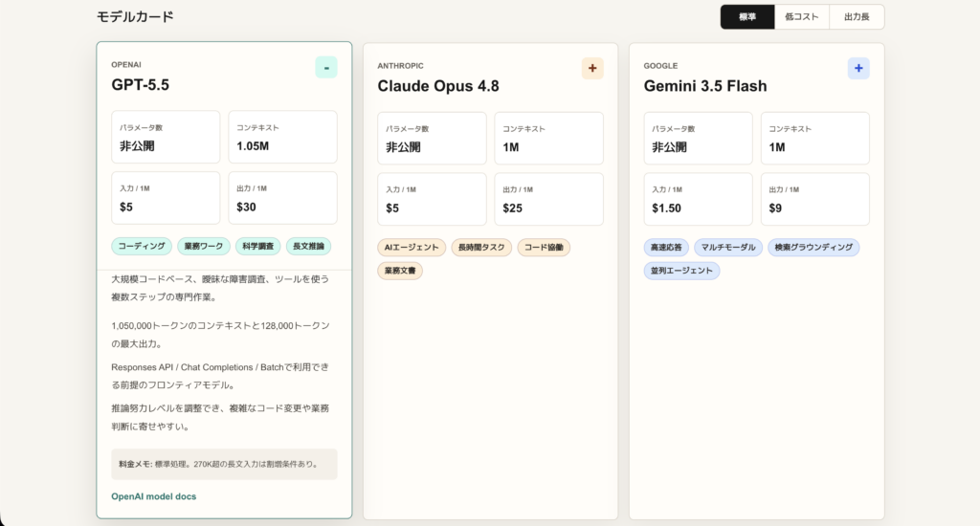Click the 科学調査 tag

(258, 246)
